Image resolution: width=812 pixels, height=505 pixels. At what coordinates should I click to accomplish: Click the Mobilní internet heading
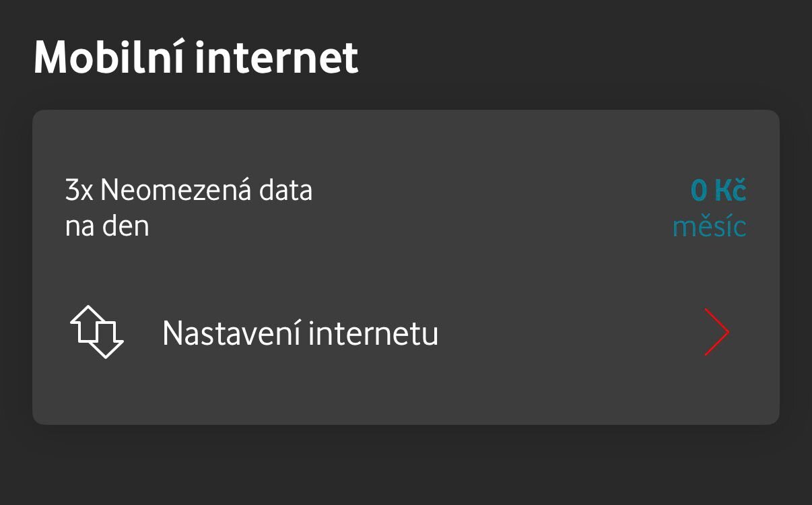[x=196, y=57]
